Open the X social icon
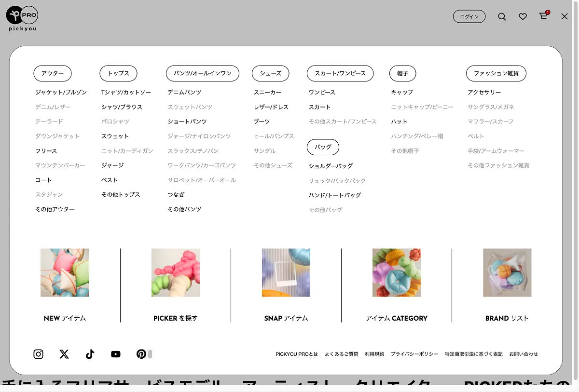 64,354
